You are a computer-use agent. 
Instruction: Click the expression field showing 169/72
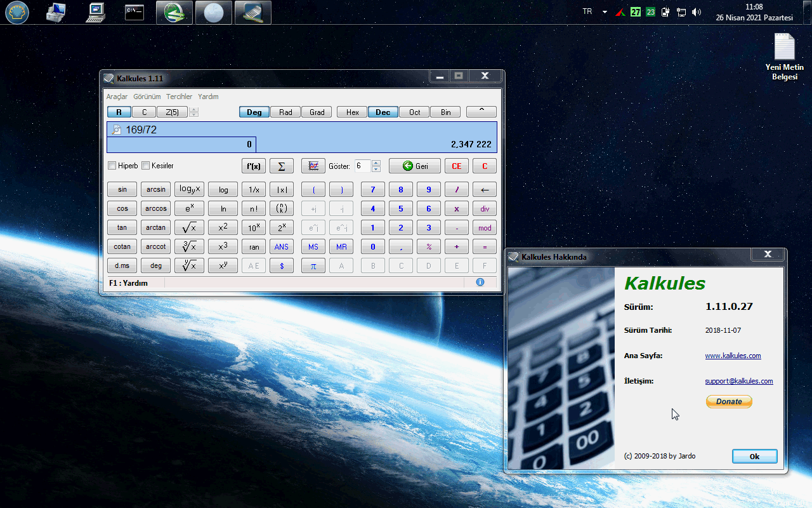[302, 130]
